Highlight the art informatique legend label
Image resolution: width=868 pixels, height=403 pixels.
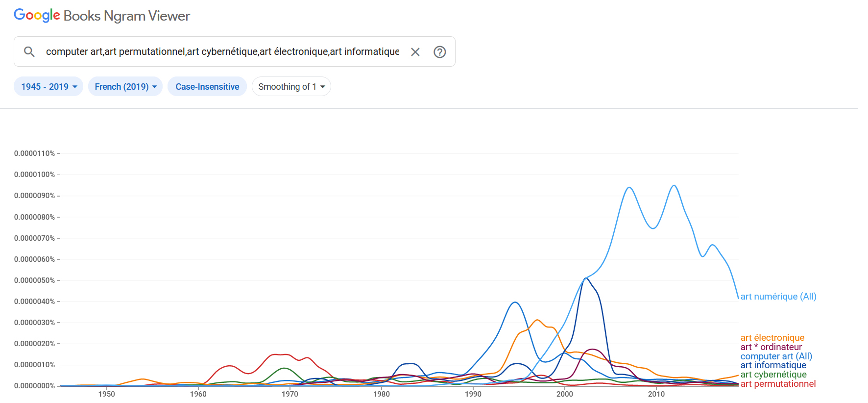point(773,365)
